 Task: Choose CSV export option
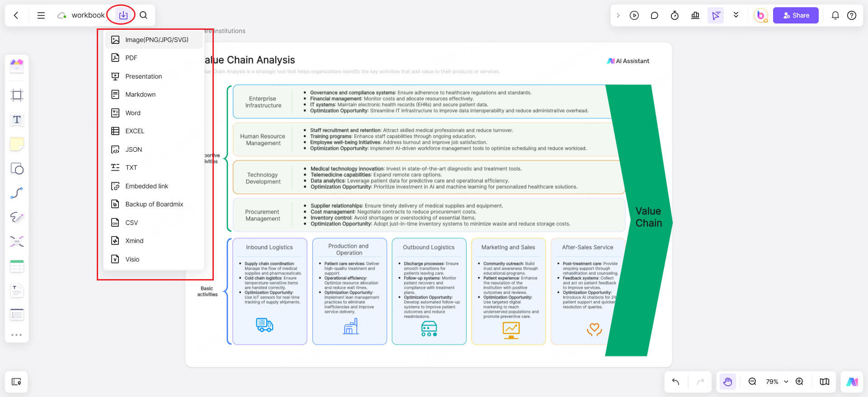click(154, 223)
